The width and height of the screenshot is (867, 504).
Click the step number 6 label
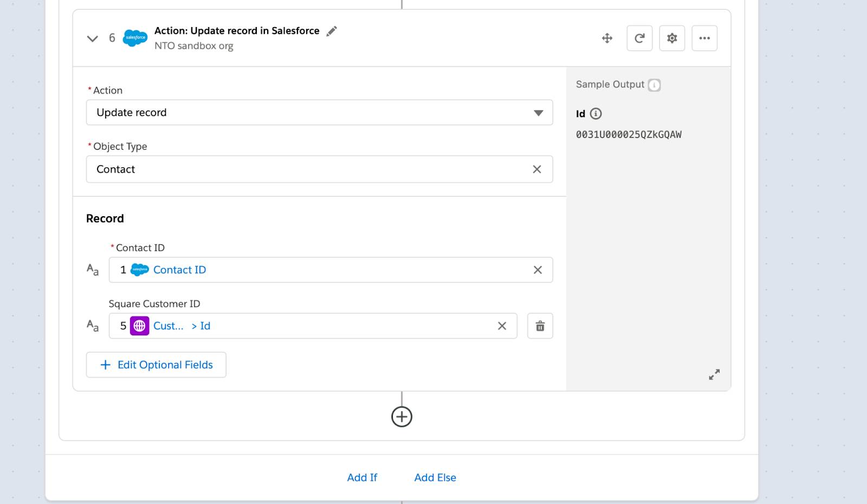(x=112, y=38)
